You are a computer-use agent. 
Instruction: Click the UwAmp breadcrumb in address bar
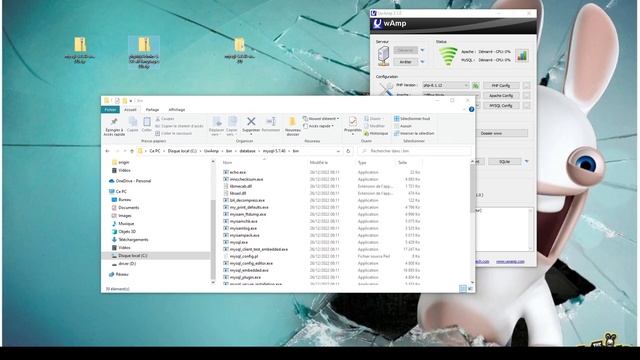(211, 151)
